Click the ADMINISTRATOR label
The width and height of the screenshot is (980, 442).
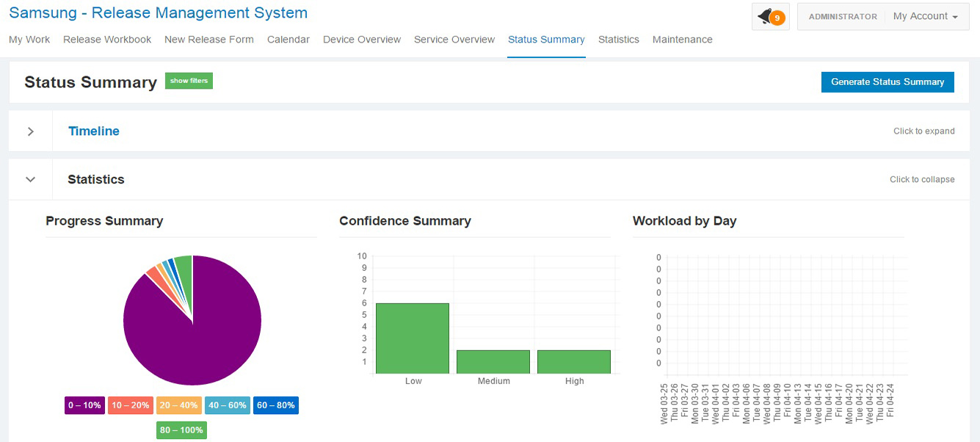[843, 16]
